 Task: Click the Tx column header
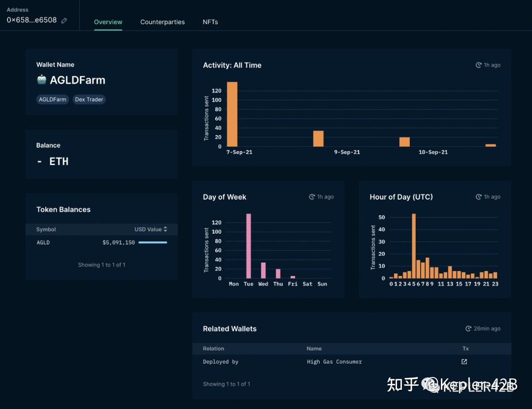click(465, 348)
